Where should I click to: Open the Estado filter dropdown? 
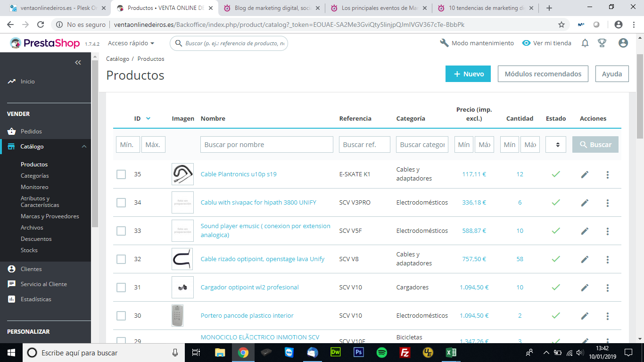tap(556, 145)
